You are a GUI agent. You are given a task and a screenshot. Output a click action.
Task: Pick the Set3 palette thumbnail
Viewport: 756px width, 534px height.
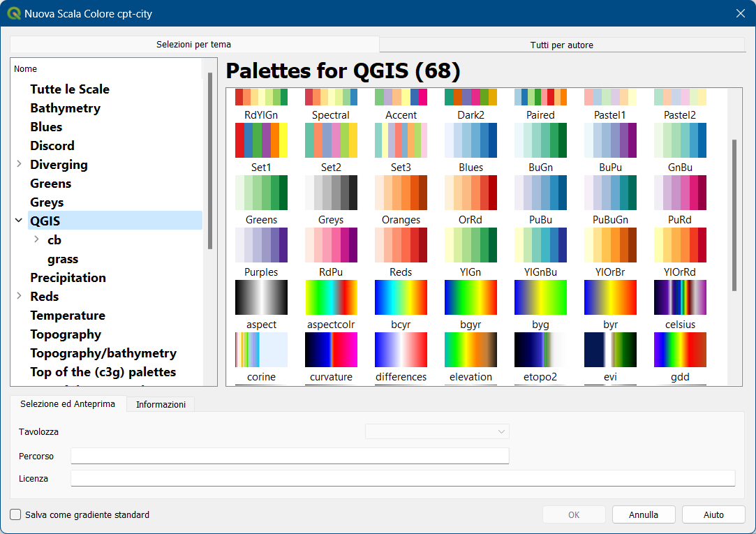tap(401, 140)
